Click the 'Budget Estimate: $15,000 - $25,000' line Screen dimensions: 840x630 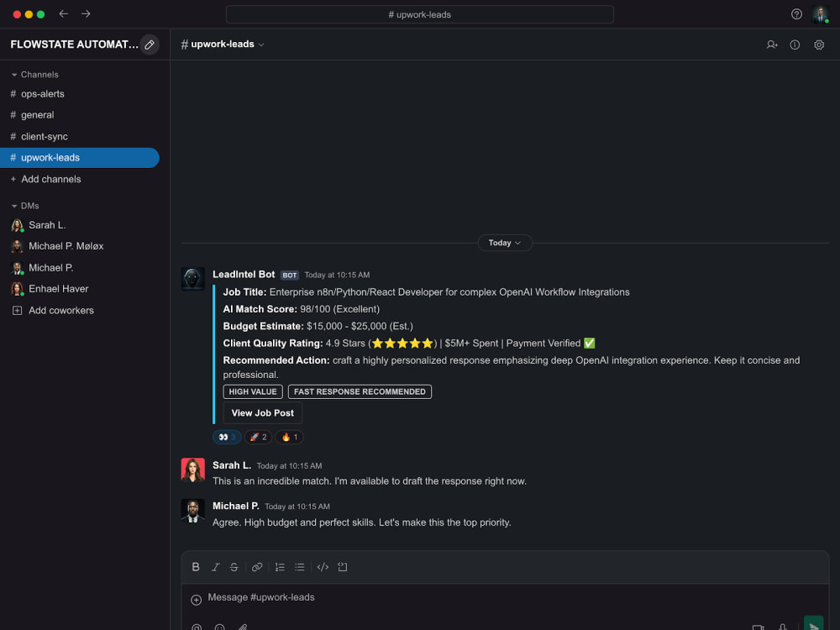click(318, 326)
